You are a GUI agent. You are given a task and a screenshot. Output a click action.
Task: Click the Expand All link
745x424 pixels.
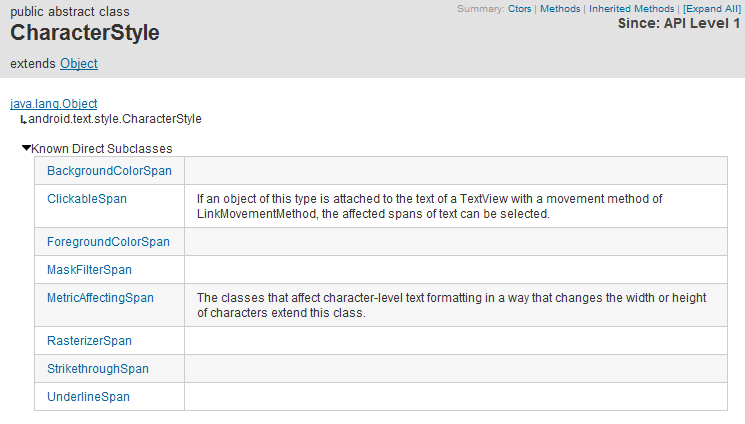712,8
